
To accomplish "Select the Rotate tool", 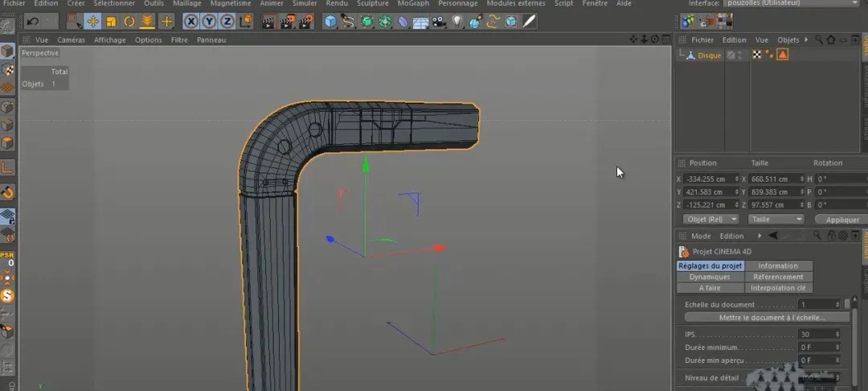I will click(x=129, y=22).
